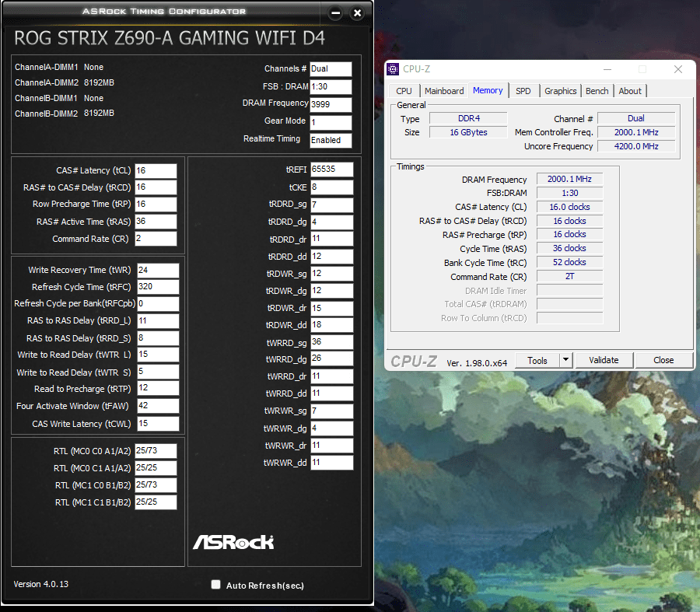Click the Uncore Frequency 4200.0 MHz value

[636, 146]
